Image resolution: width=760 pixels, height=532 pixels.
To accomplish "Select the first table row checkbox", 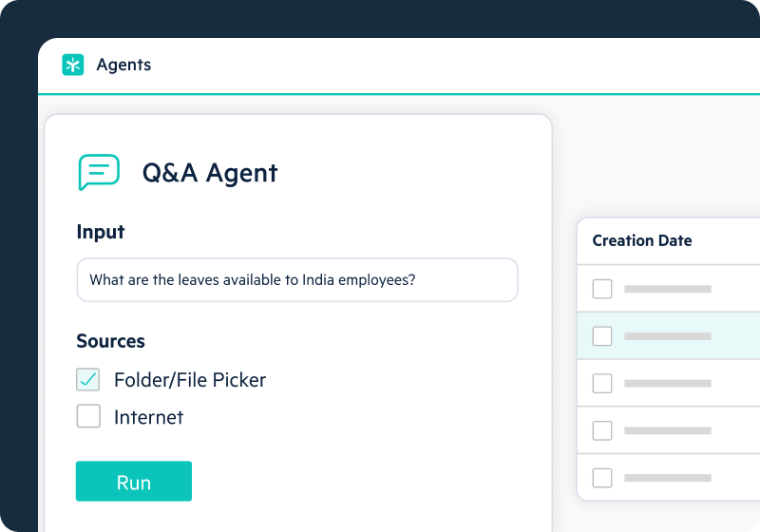I will tap(602, 289).
